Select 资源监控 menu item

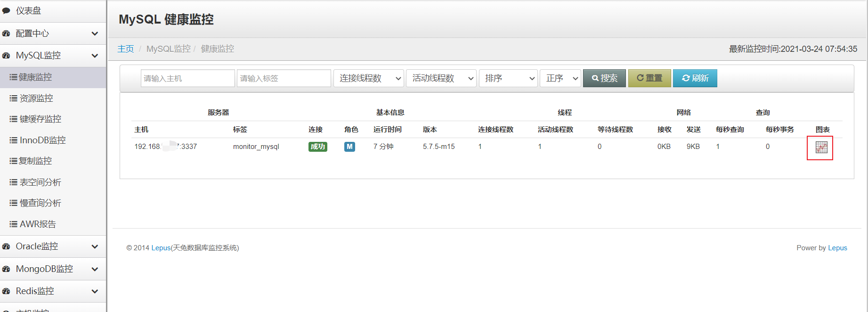pos(53,98)
